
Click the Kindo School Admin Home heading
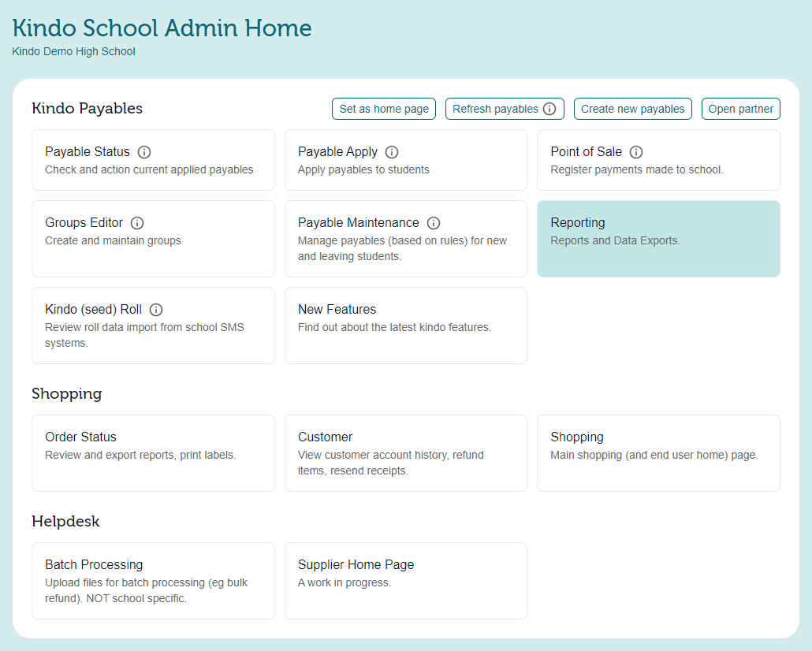(162, 28)
